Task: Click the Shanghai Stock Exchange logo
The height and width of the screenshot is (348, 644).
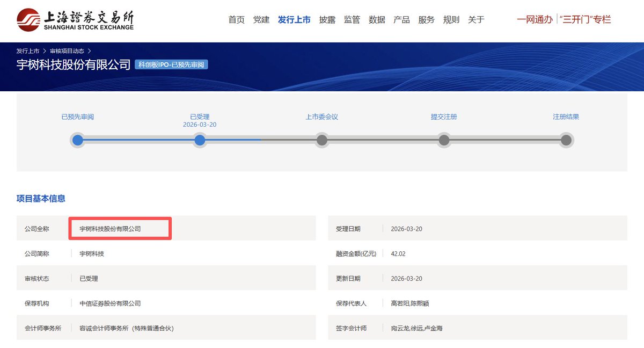Action: (75, 19)
